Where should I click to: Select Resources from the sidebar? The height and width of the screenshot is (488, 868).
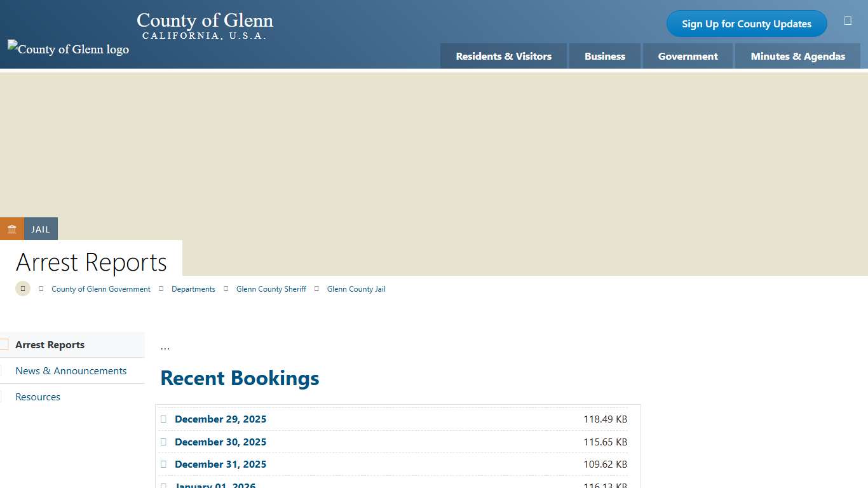[x=37, y=396]
